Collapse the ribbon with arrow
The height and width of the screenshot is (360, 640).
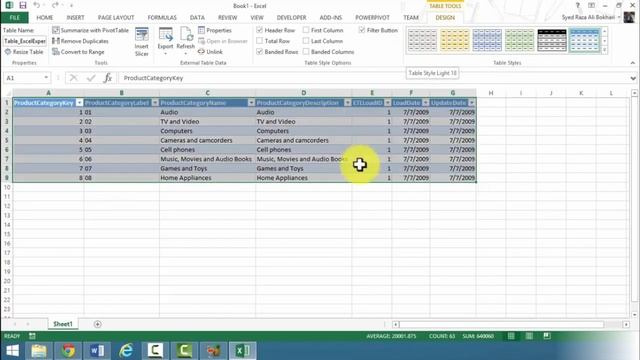point(633,63)
